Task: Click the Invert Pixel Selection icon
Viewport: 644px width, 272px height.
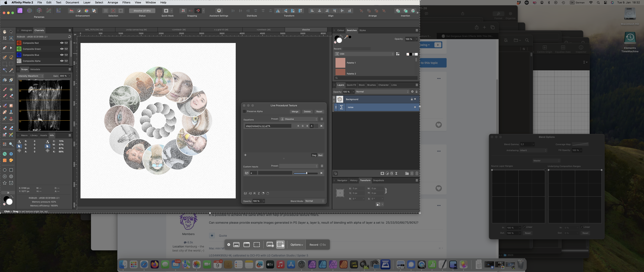Action: 121,11
